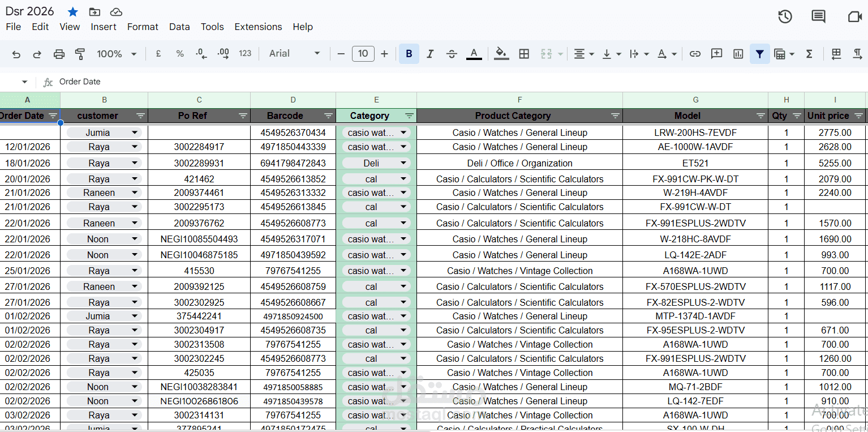Insert a link
The image size is (868, 432).
click(695, 54)
